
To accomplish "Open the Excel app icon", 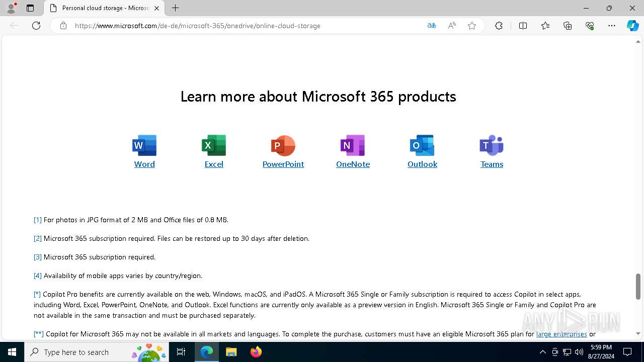I will [x=214, y=145].
